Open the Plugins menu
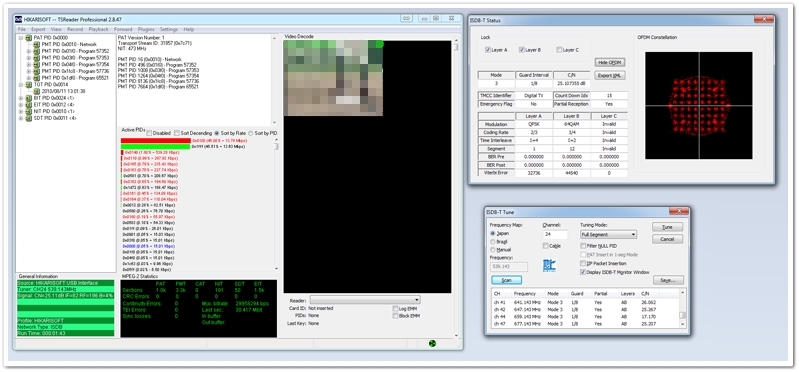 146,30
